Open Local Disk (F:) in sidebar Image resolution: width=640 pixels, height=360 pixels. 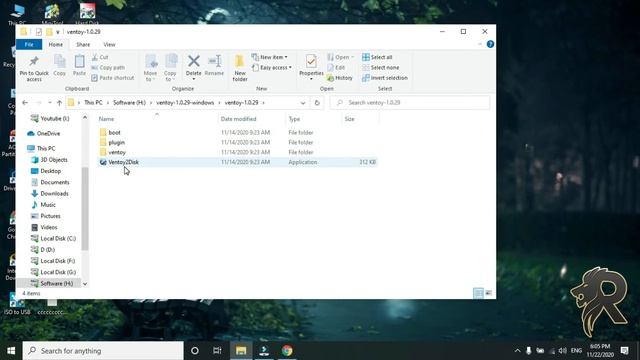53,261
